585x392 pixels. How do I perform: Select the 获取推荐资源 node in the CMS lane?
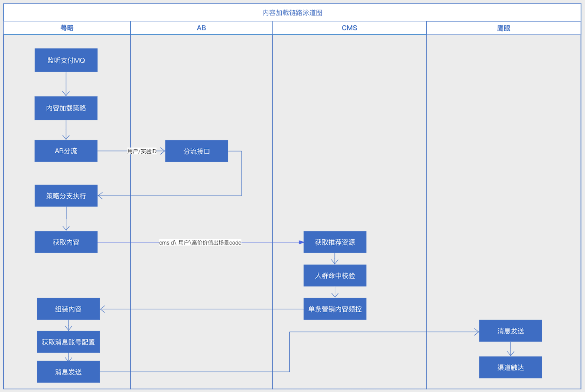click(335, 242)
